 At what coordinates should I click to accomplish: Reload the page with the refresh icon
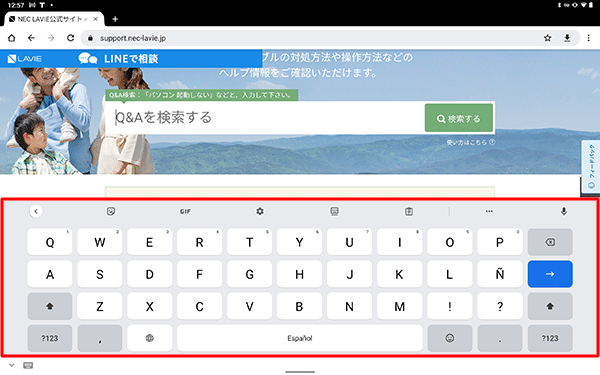(70, 38)
